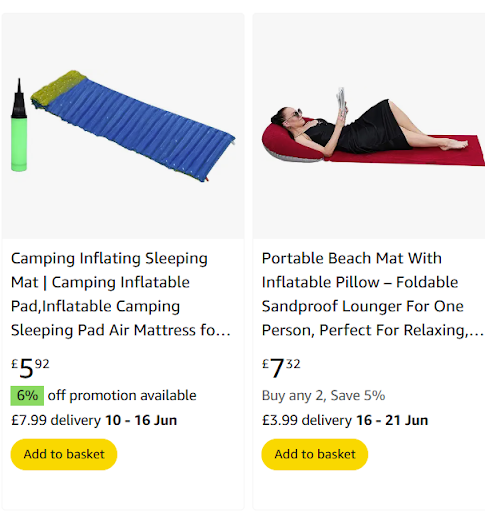Click the £7.32 price

pos(281,368)
